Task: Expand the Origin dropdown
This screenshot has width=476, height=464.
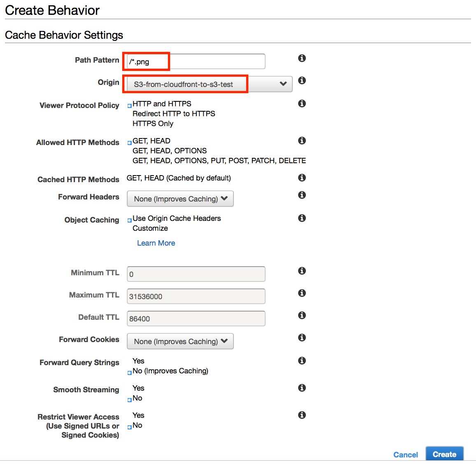Action: click(210, 84)
